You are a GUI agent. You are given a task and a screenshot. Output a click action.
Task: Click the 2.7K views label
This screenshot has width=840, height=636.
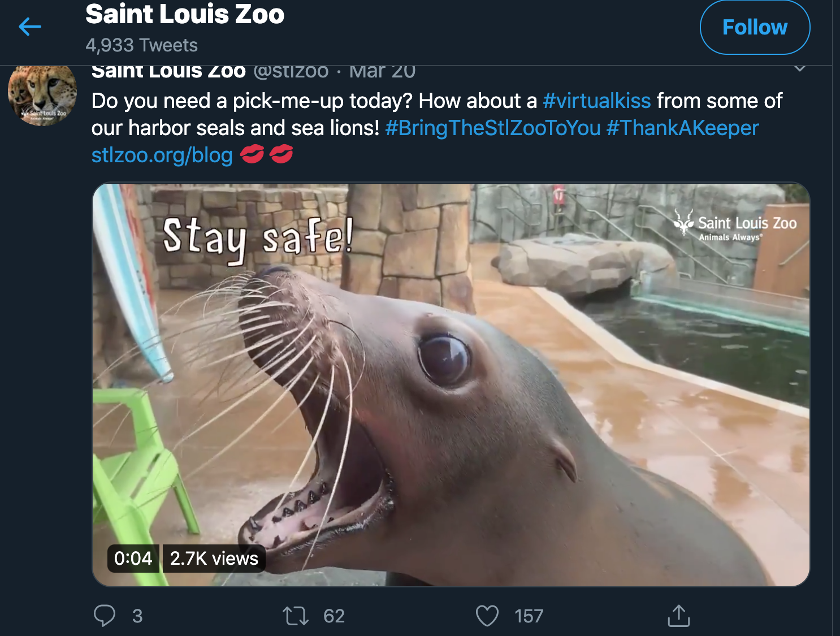coord(214,559)
